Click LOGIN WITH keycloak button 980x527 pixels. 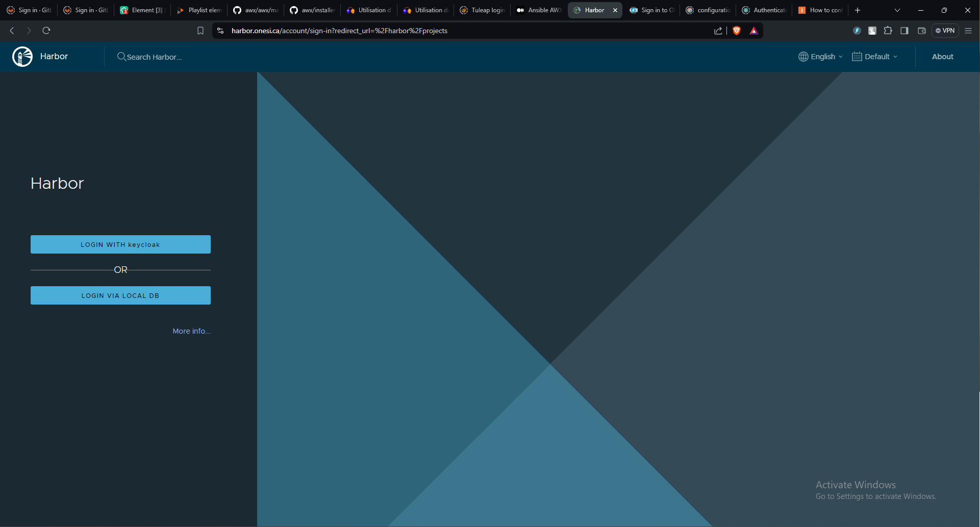(120, 244)
